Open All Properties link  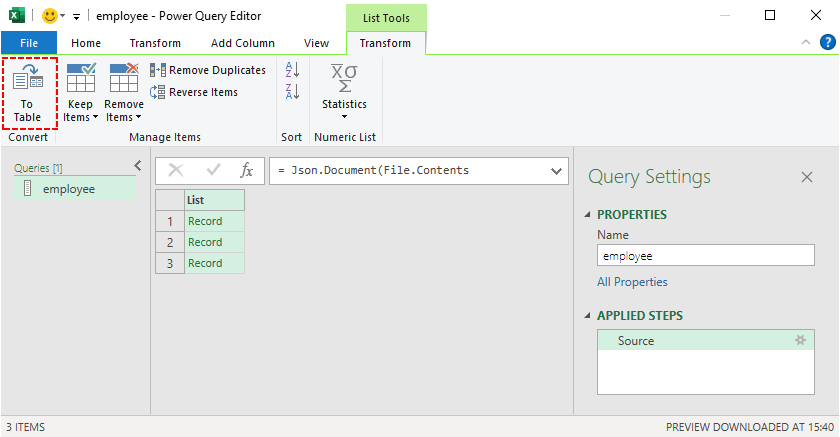632,282
